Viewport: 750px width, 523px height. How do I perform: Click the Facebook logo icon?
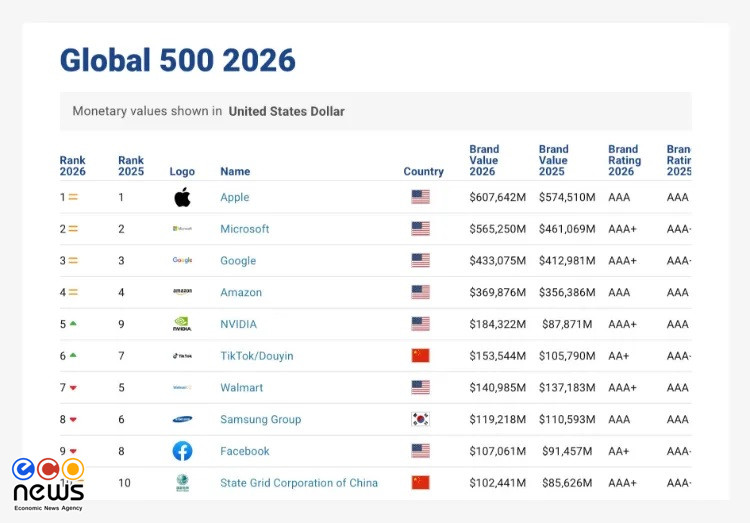182,451
